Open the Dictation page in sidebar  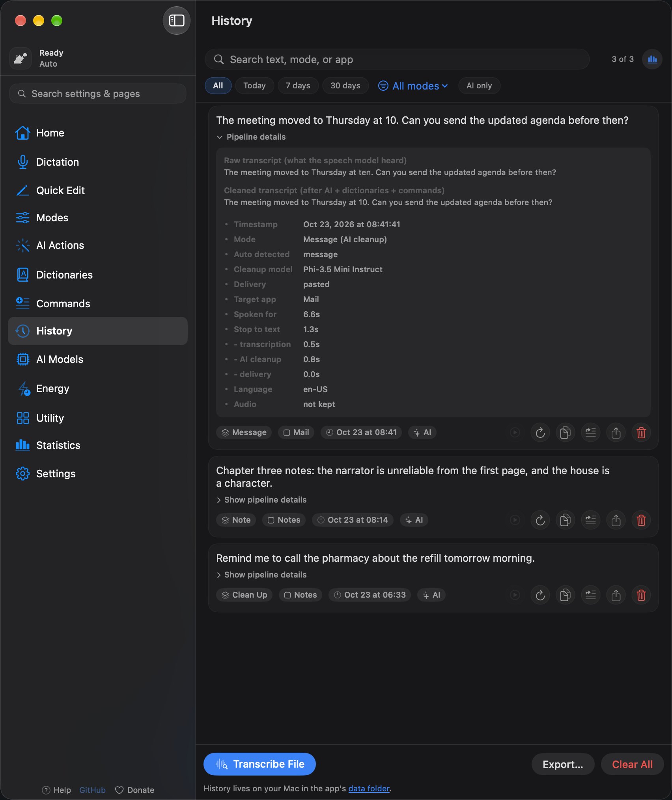click(98, 162)
